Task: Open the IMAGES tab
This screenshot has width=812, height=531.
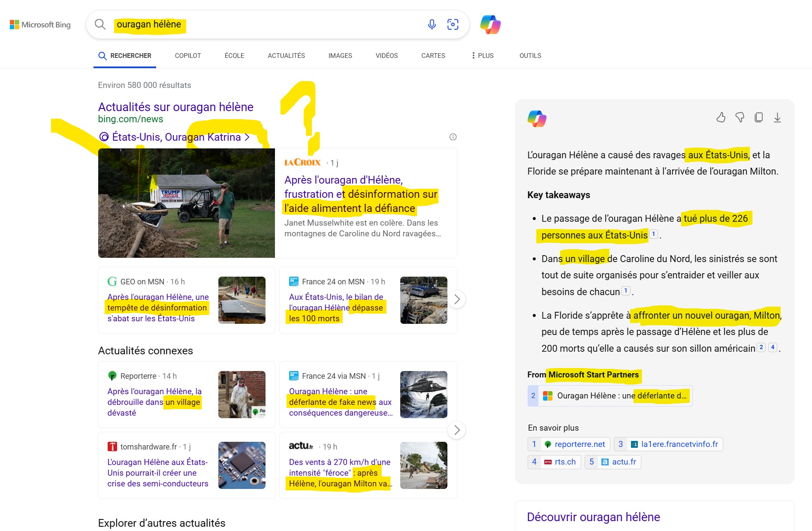Action: coord(340,56)
